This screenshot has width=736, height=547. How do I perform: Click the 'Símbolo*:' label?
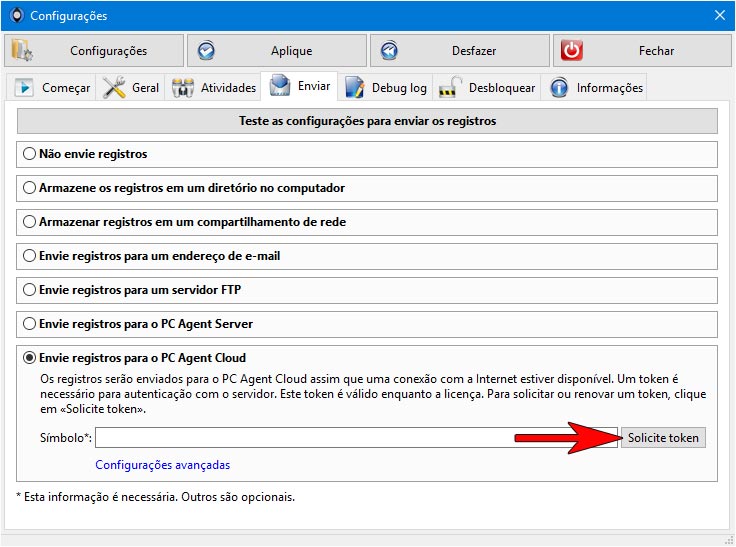(66, 438)
